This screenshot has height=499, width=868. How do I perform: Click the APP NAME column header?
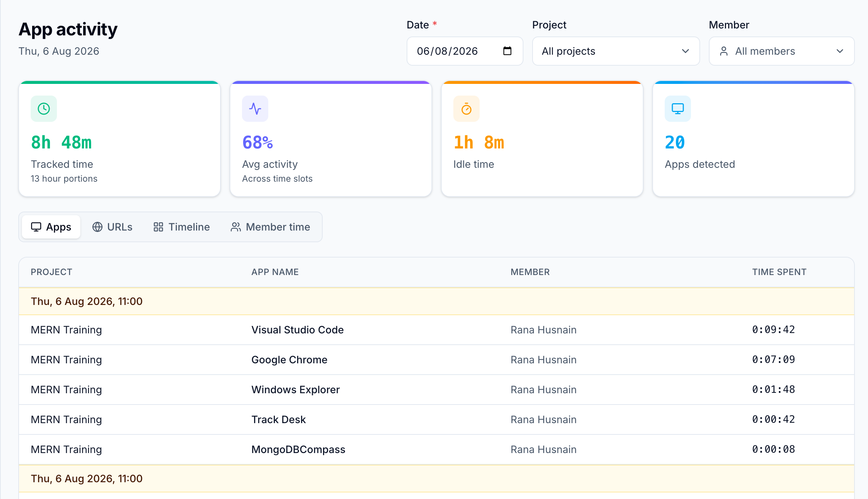click(275, 272)
